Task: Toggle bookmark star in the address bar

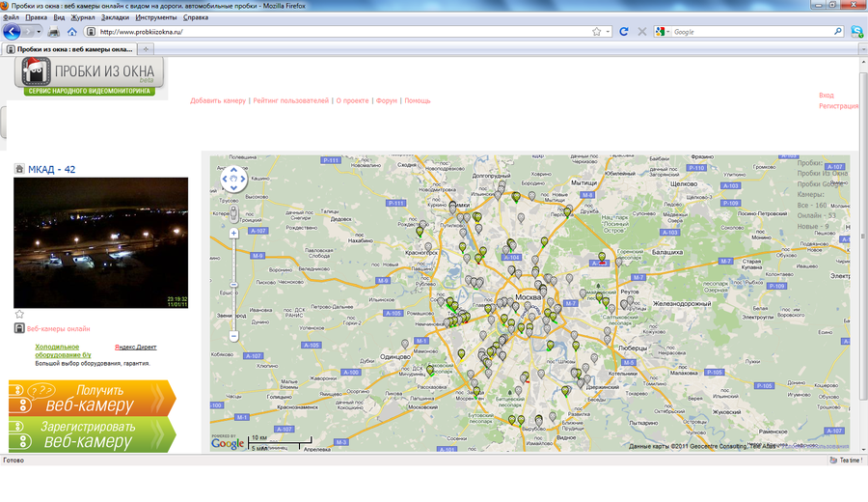Action: [x=597, y=32]
